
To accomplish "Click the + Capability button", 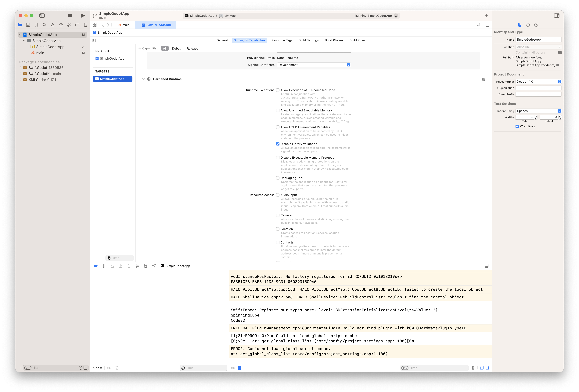I will [147, 48].
